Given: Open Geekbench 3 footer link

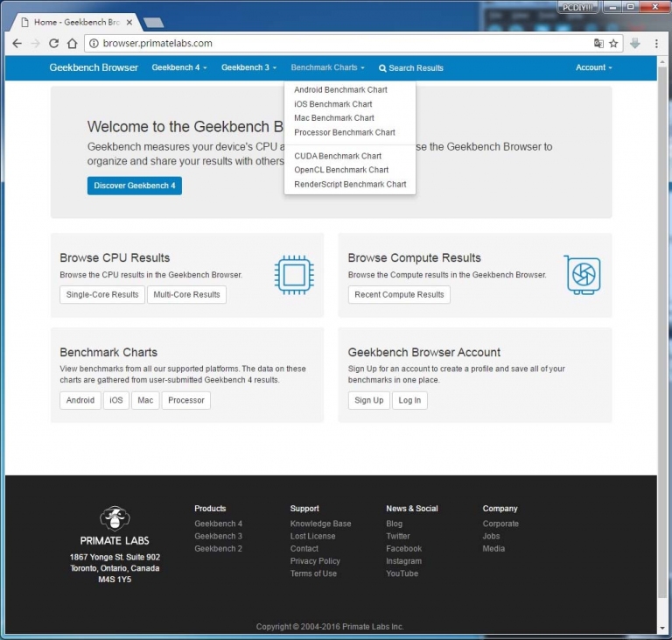Looking at the screenshot, I should [218, 536].
